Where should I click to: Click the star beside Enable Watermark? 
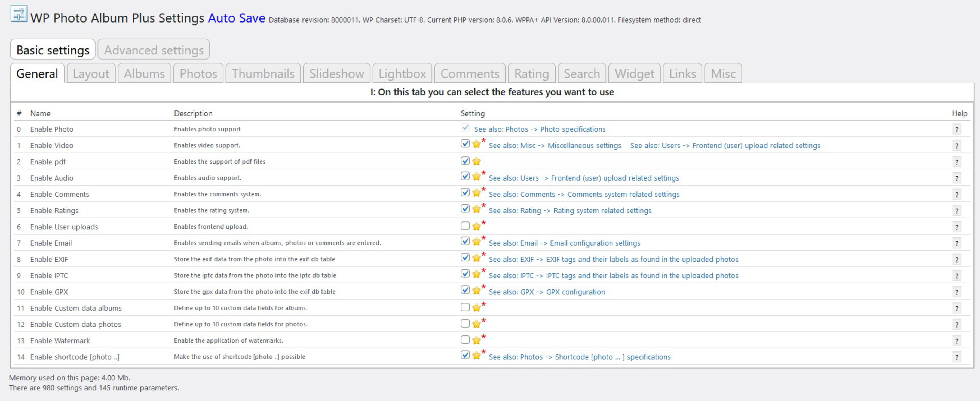[477, 340]
